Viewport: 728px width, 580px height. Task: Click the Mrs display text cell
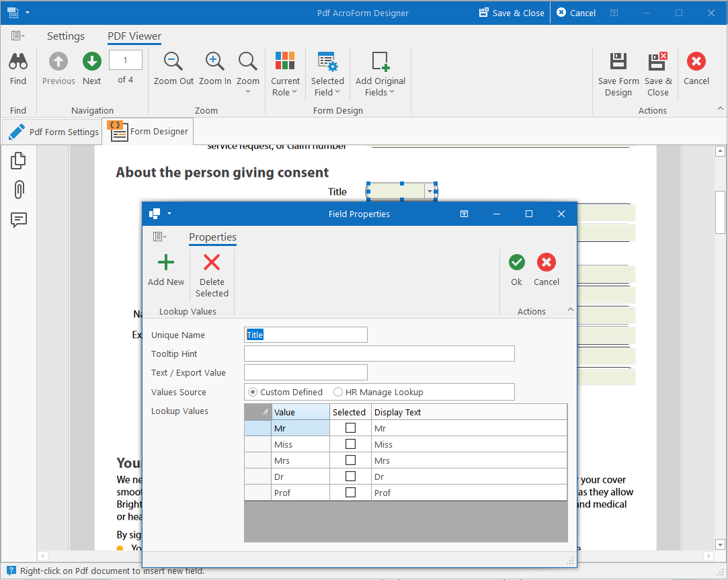pos(469,460)
